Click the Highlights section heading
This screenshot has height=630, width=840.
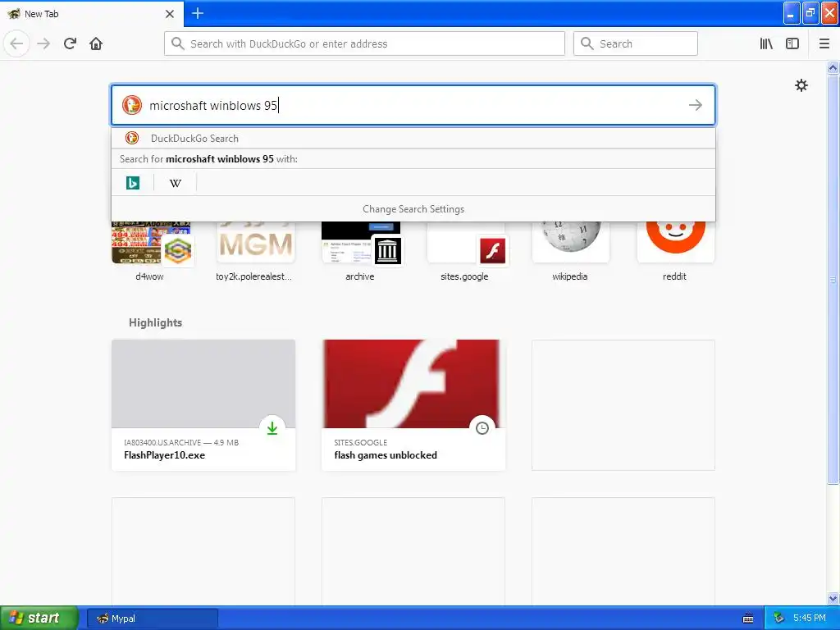155,322
